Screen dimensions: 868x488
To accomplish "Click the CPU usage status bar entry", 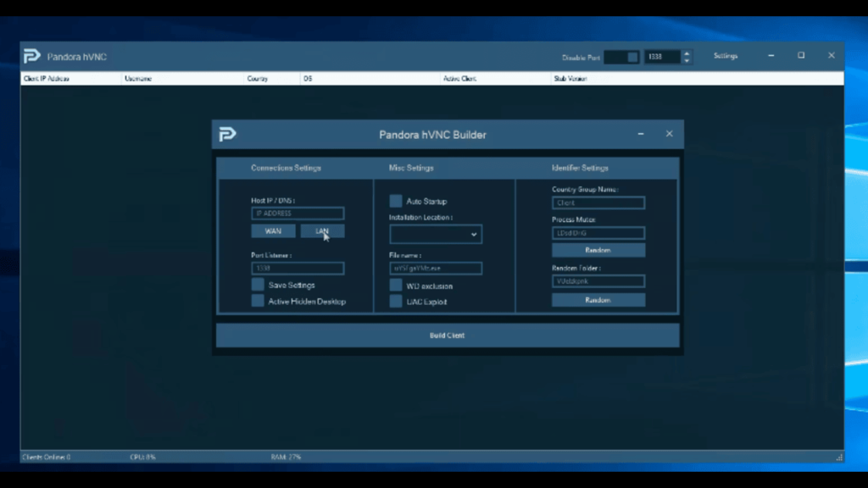I will (x=142, y=457).
